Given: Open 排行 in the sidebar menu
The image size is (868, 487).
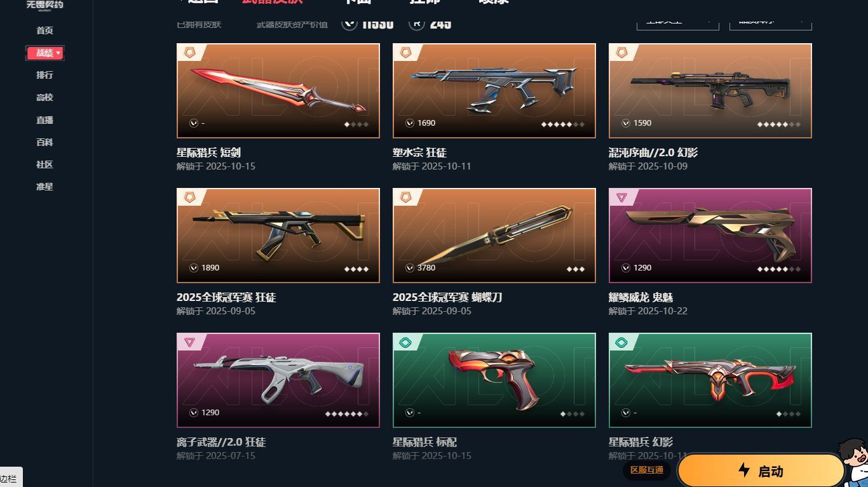Looking at the screenshot, I should click(x=44, y=75).
